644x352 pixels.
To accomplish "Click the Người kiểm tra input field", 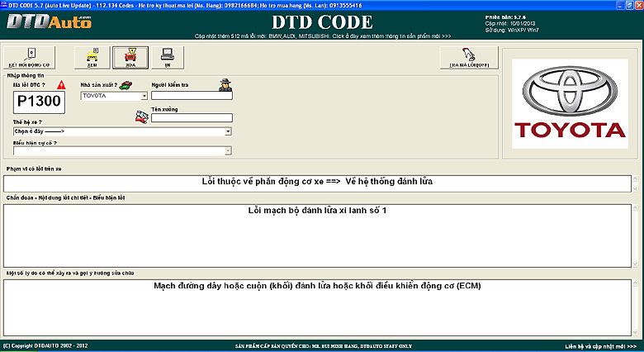I will pos(192,95).
